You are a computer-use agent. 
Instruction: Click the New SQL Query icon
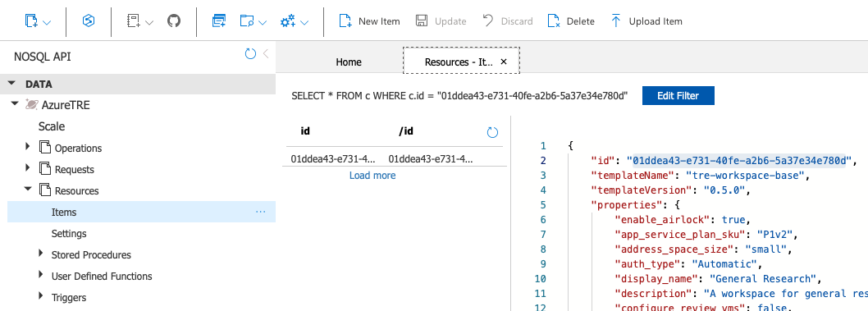pyautogui.click(x=219, y=21)
